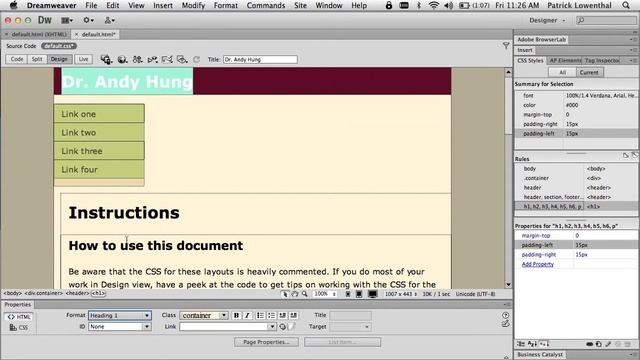Click the Check browser compatibility icon
This screenshot has width=640, height=360.
click(x=167, y=60)
